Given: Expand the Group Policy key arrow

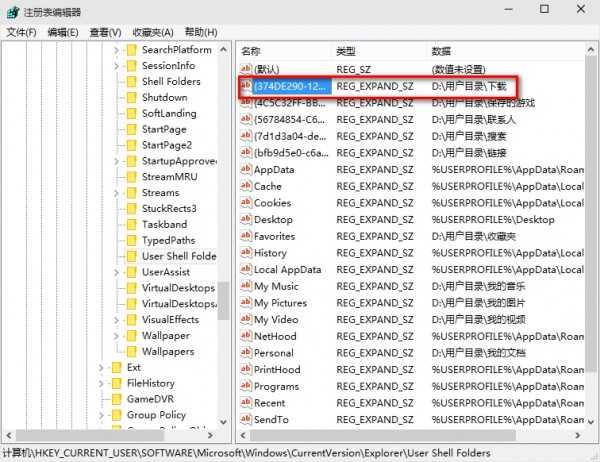Looking at the screenshot, I should pos(101,415).
